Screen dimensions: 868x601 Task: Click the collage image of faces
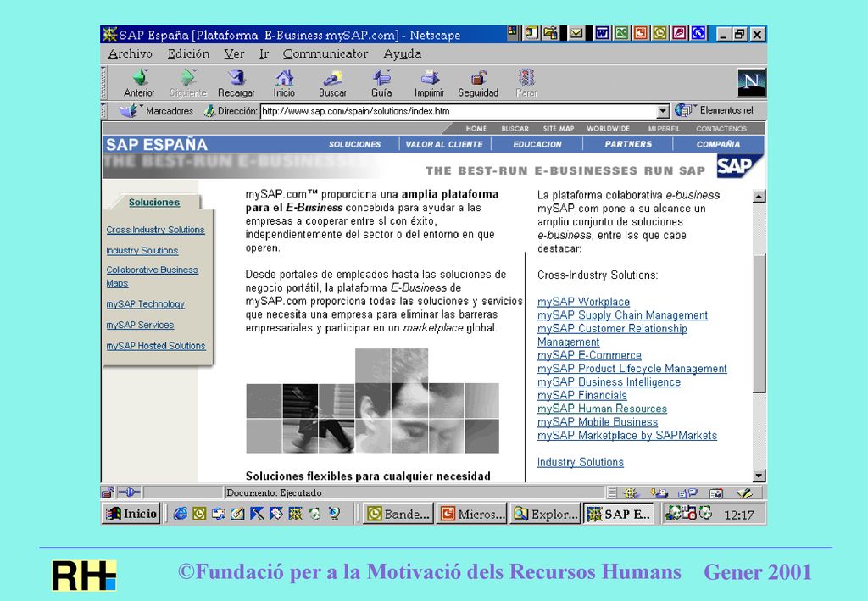point(373,401)
